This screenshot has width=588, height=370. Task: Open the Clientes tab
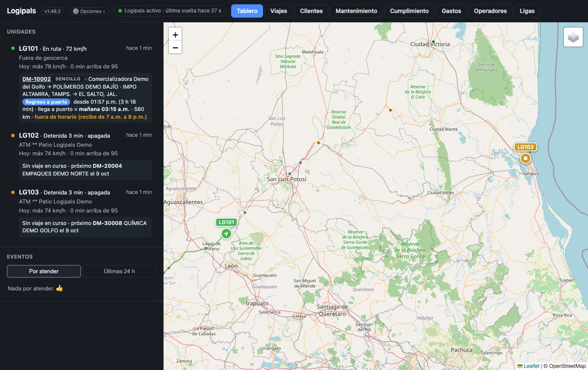(x=311, y=11)
